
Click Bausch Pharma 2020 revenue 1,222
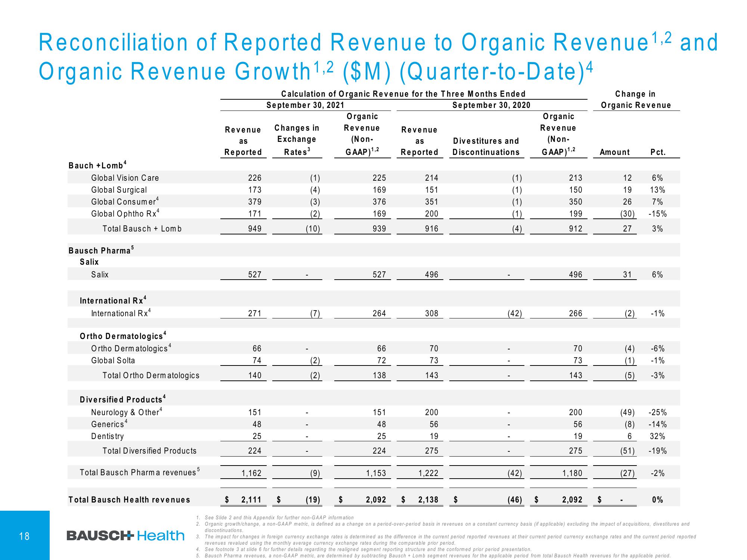click(428, 473)
